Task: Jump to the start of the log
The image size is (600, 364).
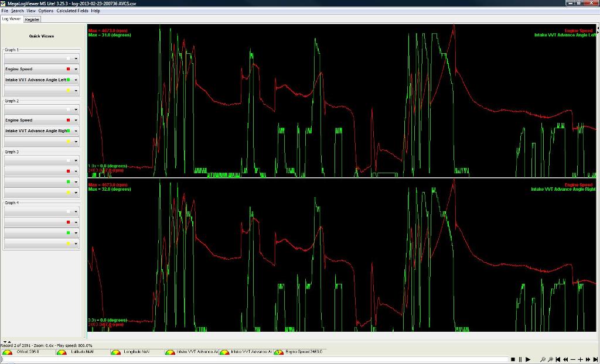Action: [x=558, y=359]
